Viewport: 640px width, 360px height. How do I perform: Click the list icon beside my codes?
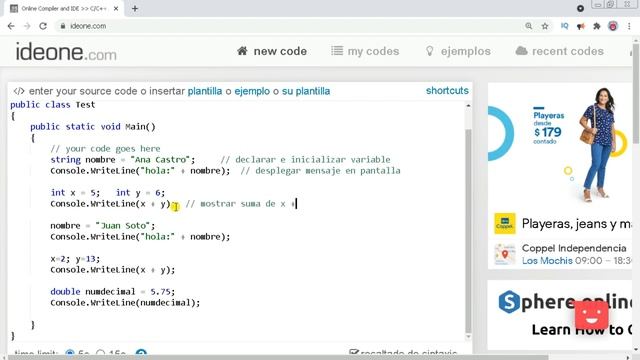click(x=337, y=51)
